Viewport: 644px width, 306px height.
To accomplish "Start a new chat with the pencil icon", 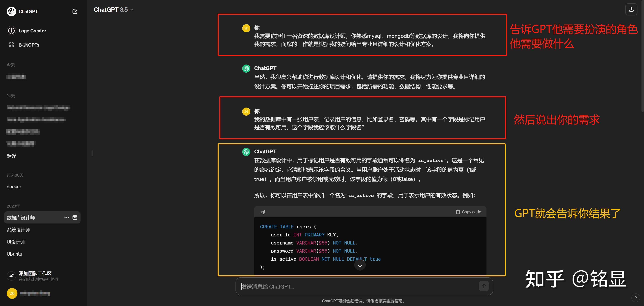I will click(x=74, y=11).
